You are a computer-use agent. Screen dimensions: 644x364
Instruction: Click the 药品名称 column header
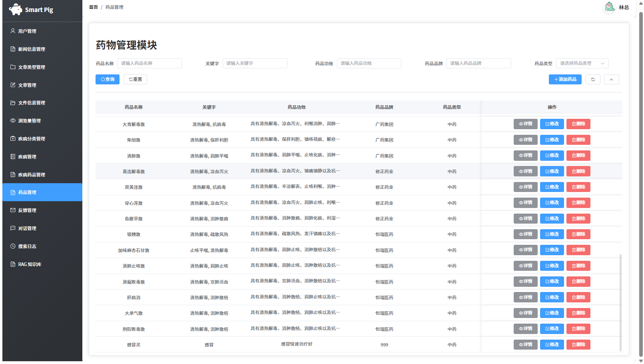coord(134,107)
